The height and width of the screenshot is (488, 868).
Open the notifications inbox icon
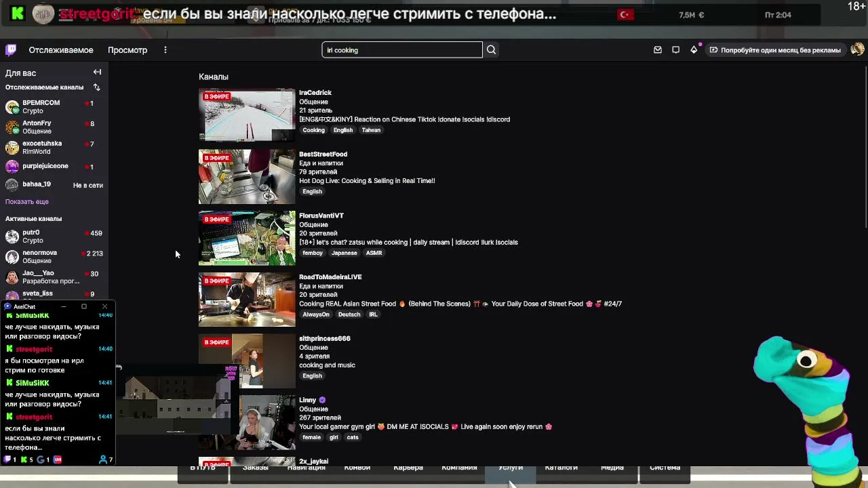[658, 49]
